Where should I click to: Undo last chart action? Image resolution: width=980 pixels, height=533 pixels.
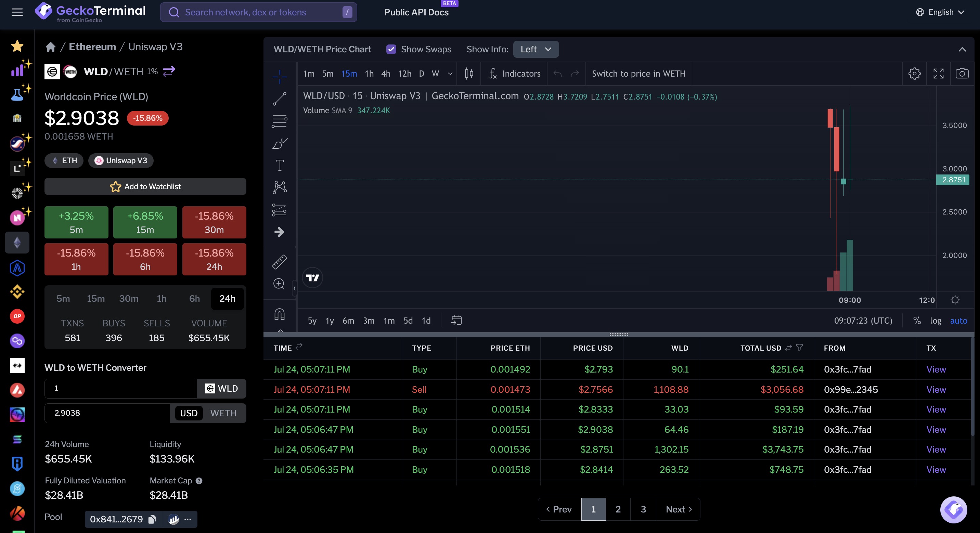pyautogui.click(x=558, y=74)
